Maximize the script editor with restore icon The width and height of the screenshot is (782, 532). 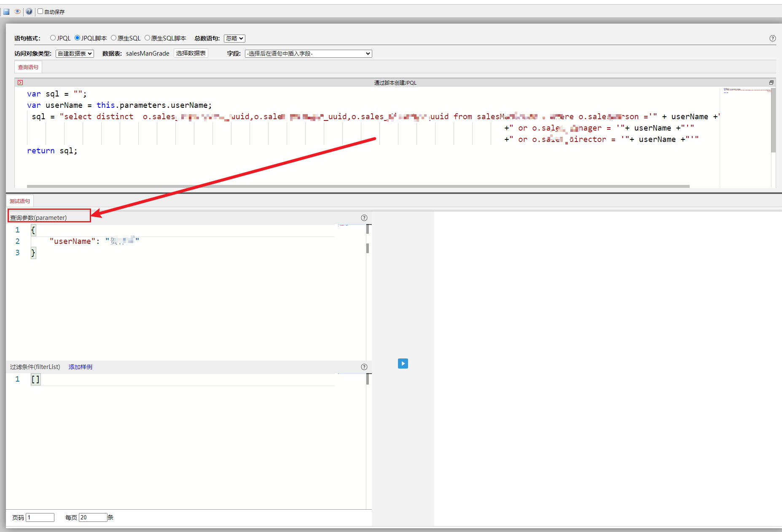(x=771, y=83)
